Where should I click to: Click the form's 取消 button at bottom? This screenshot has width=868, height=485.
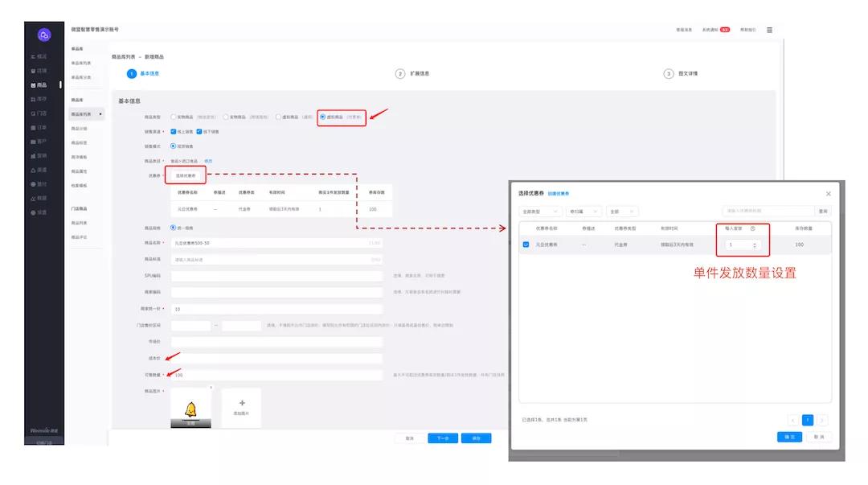click(410, 438)
